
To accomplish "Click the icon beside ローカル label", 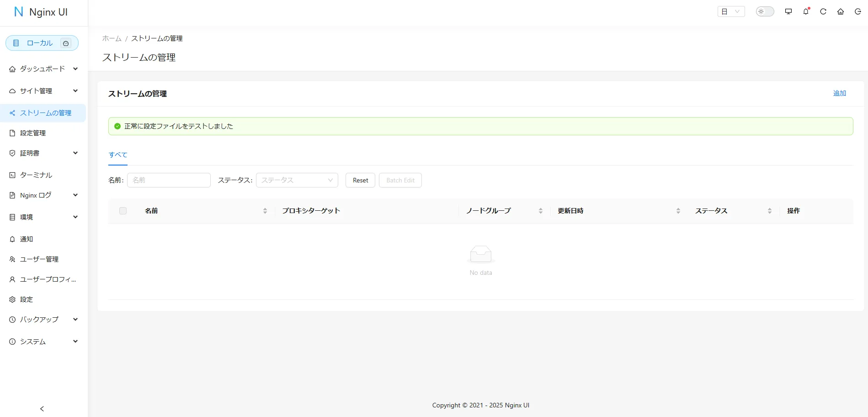I will [x=66, y=43].
